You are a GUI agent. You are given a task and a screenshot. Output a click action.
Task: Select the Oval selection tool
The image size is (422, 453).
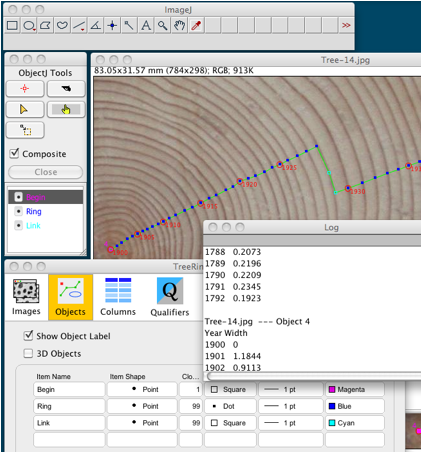point(29,25)
